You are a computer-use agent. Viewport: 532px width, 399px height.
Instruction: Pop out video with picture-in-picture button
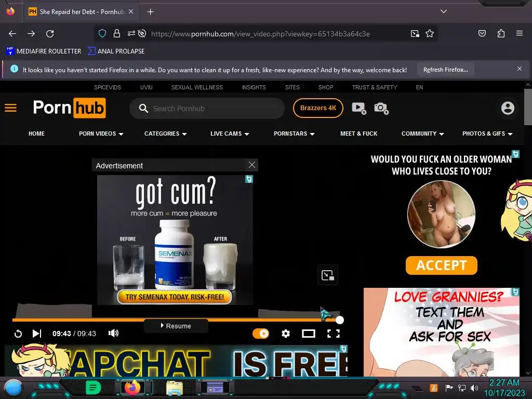pos(328,275)
